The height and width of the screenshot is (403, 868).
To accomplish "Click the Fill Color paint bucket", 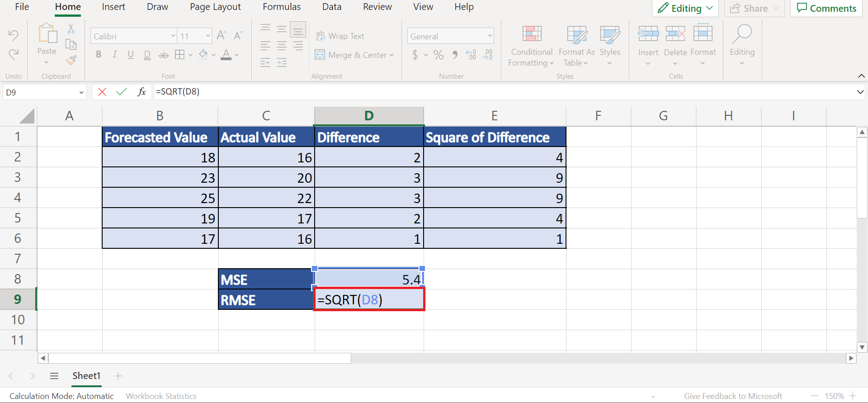I will (203, 55).
